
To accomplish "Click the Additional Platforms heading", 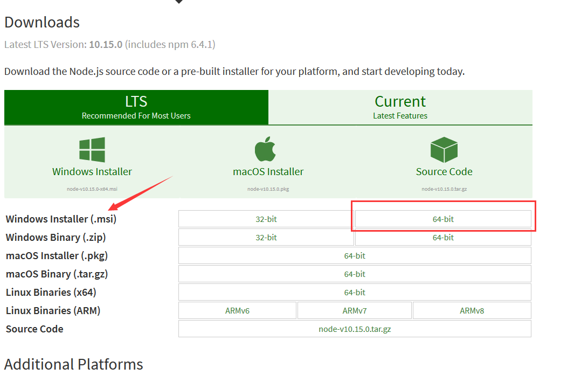I will pos(73,364).
